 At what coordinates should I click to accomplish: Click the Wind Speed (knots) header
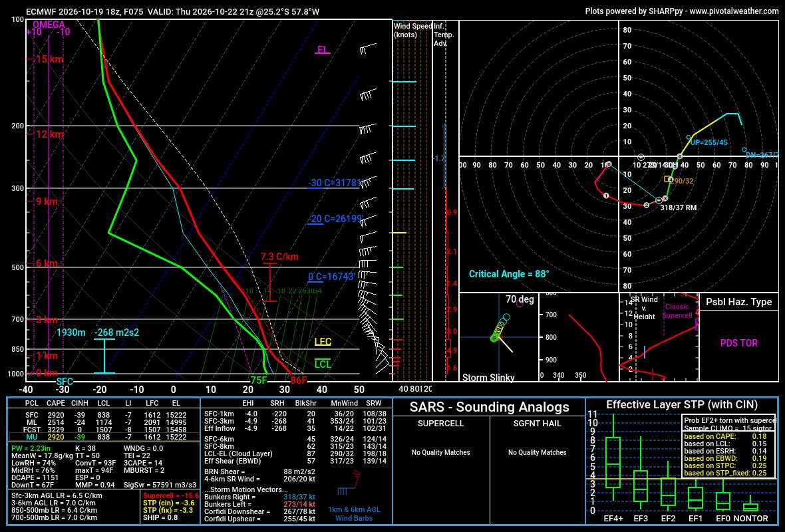pos(412,30)
